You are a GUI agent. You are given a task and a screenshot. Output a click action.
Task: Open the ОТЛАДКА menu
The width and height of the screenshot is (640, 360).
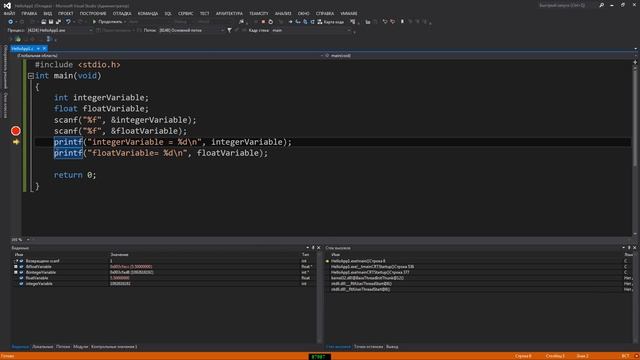pos(122,13)
